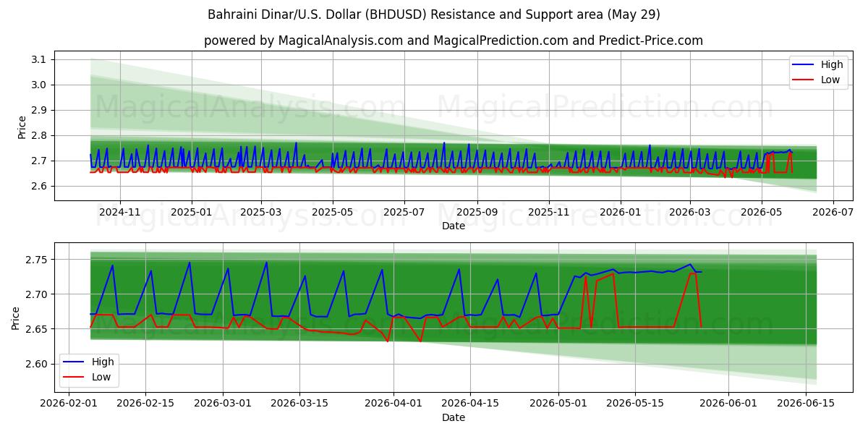The image size is (868, 434).
Task: Click the x-axis tick '2025-07'
Action: click(404, 212)
